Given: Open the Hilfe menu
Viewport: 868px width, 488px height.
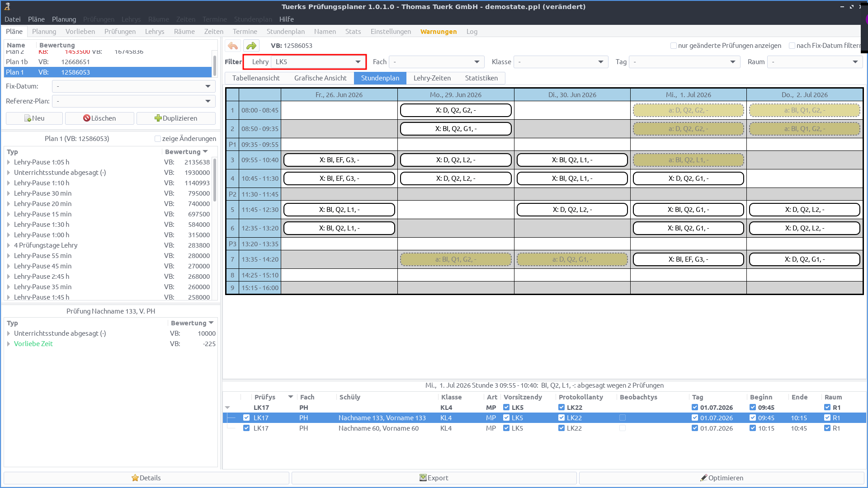Looking at the screenshot, I should coord(287,19).
